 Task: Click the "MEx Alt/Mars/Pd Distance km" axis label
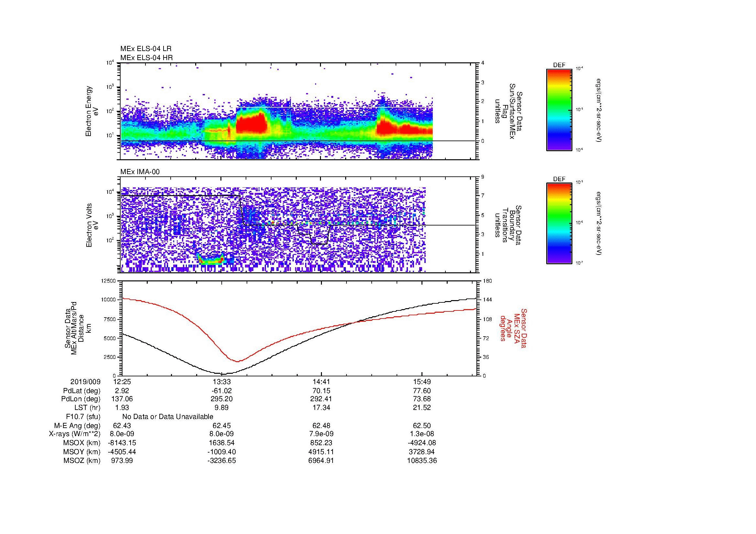pos(78,328)
